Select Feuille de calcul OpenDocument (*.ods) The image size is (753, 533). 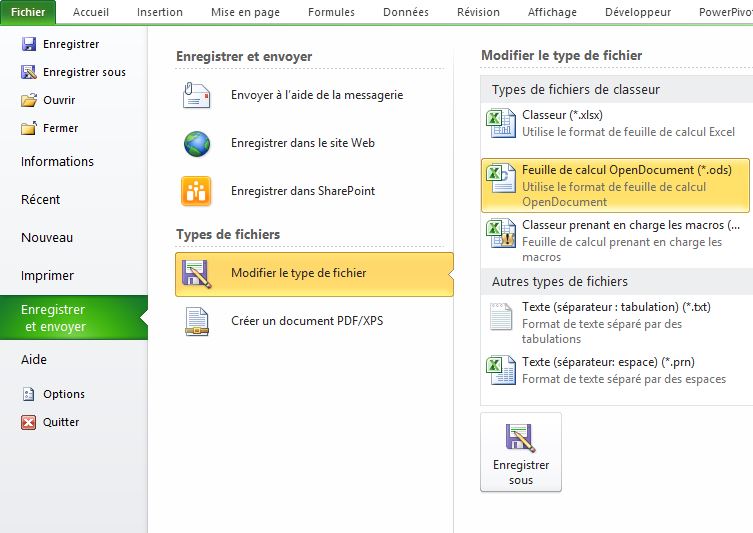[x=616, y=185]
